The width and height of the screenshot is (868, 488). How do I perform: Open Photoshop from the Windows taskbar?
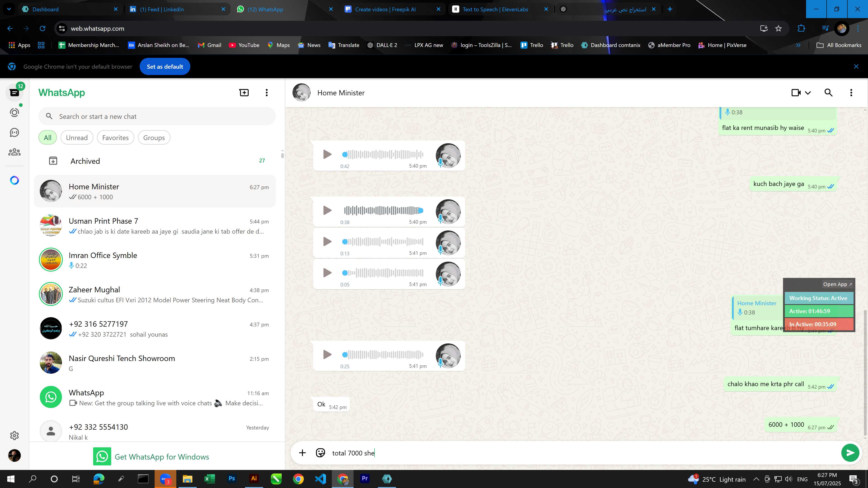(232, 479)
